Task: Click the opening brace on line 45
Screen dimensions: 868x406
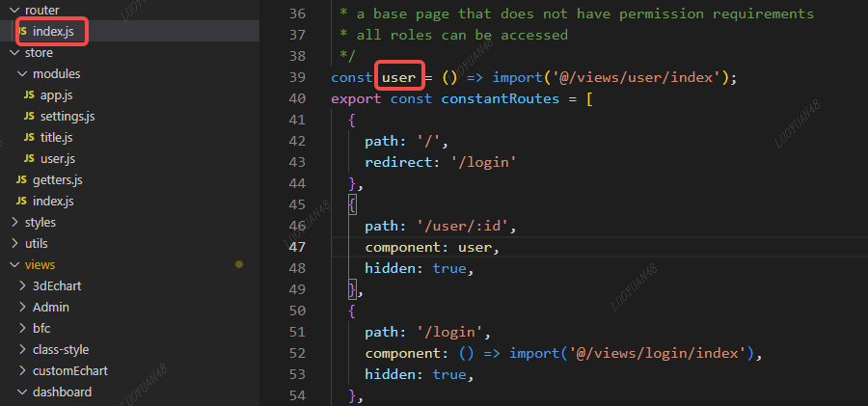Action: [353, 205]
